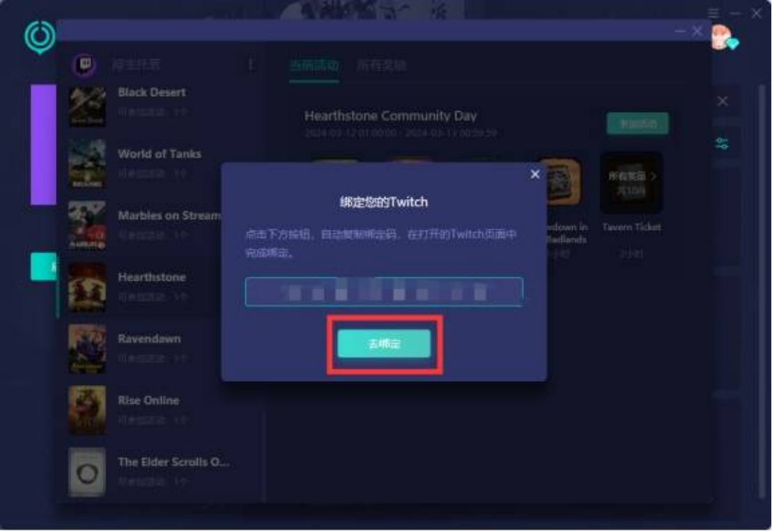Click the Black Desert cover thumbnail
This screenshot has width=772, height=532.
coord(87,107)
